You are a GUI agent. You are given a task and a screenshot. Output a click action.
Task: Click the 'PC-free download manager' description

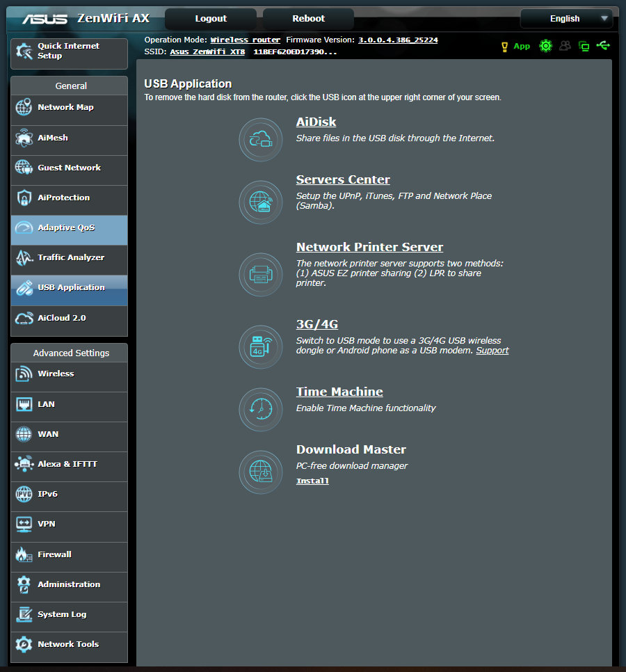(x=352, y=466)
